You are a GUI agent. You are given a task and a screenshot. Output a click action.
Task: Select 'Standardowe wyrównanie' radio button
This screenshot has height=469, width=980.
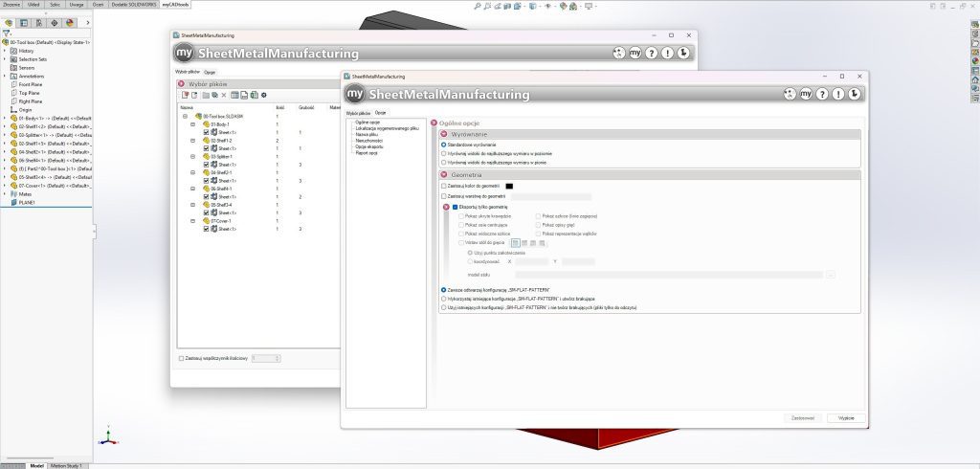(444, 145)
